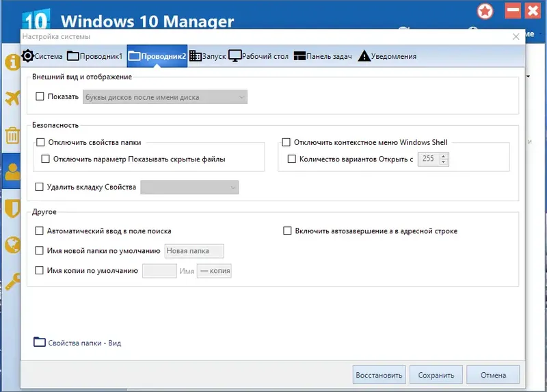The height and width of the screenshot is (392, 547).
Task: Click the 255 value field
Action: point(429,159)
